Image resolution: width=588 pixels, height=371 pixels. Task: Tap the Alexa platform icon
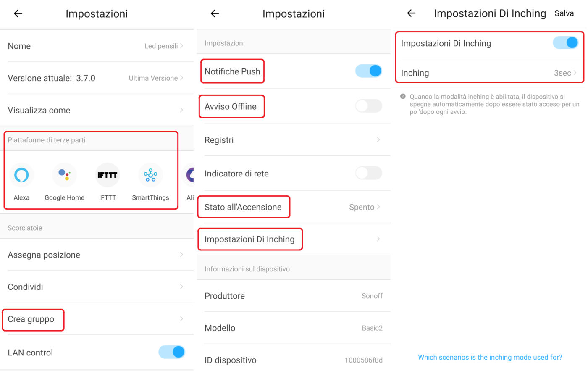pos(21,175)
